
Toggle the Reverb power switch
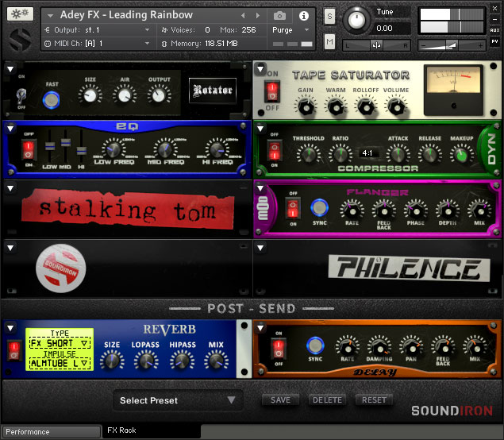13,350
